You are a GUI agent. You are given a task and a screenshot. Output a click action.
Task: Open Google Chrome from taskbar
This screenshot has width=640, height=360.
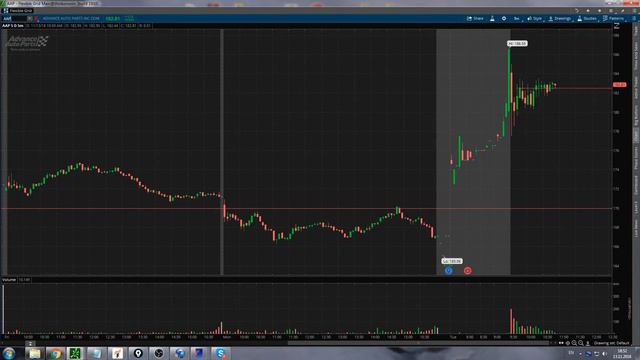pyautogui.click(x=55, y=353)
